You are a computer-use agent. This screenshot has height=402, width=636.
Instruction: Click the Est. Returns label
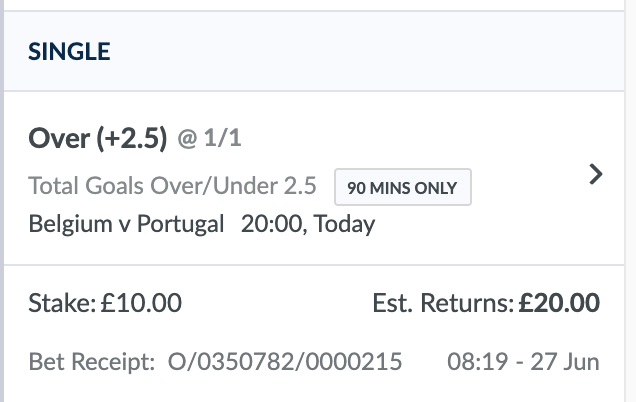coord(440,302)
